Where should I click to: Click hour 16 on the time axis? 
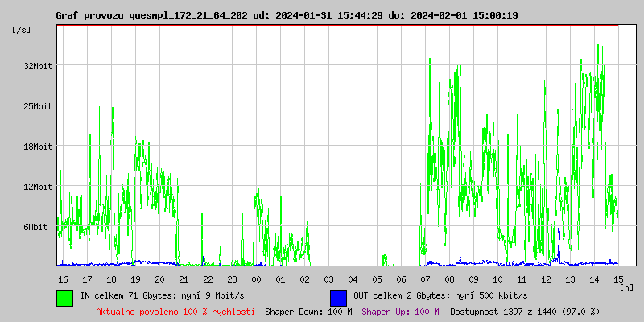[x=63, y=279]
